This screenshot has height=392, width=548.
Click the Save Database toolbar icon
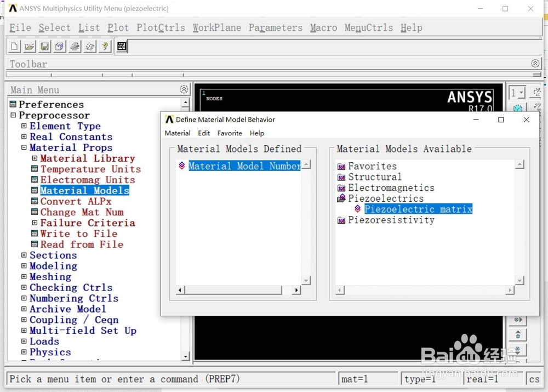tap(45, 46)
